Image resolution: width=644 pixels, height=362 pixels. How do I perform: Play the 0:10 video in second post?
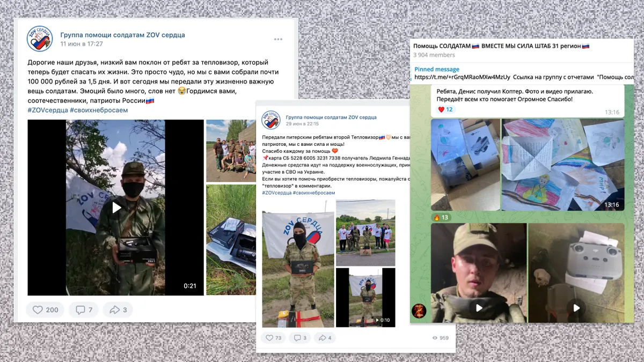(365, 298)
